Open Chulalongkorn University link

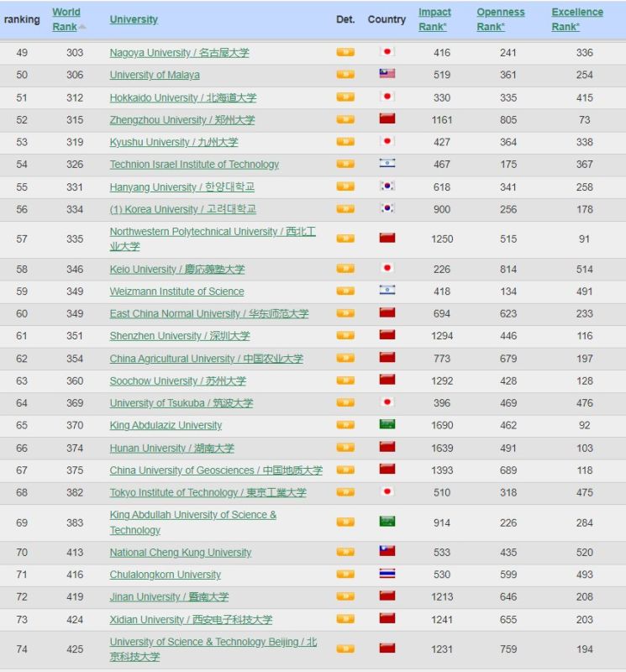click(x=166, y=575)
